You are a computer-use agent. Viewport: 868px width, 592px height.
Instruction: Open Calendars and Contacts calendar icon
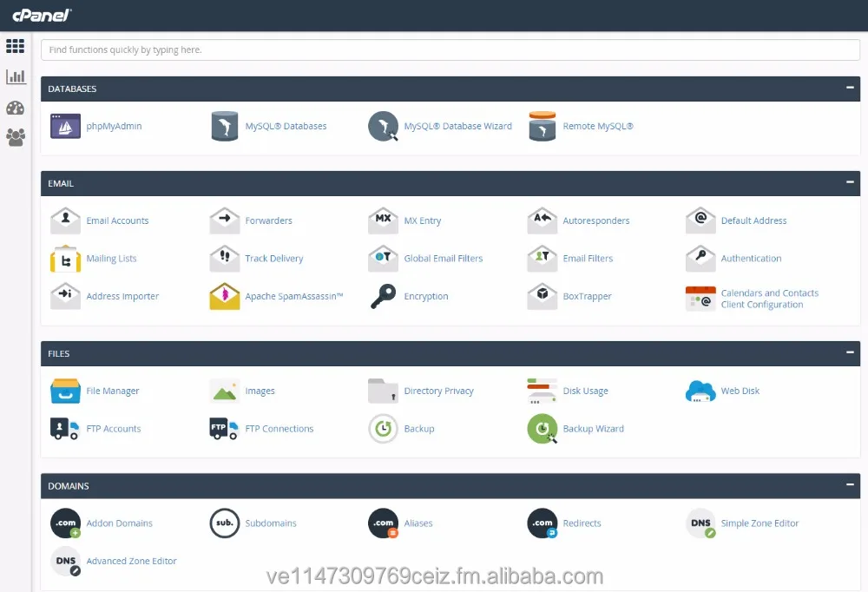click(700, 299)
